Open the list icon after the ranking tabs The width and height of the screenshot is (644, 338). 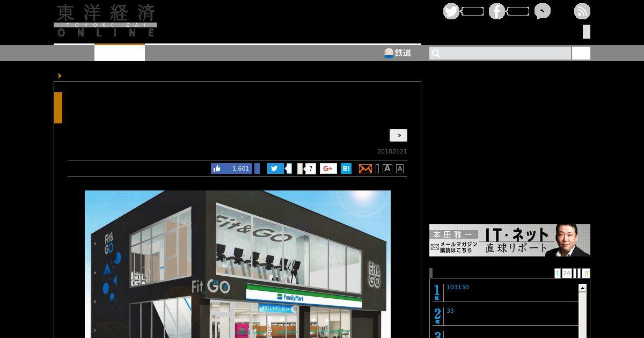point(586,273)
